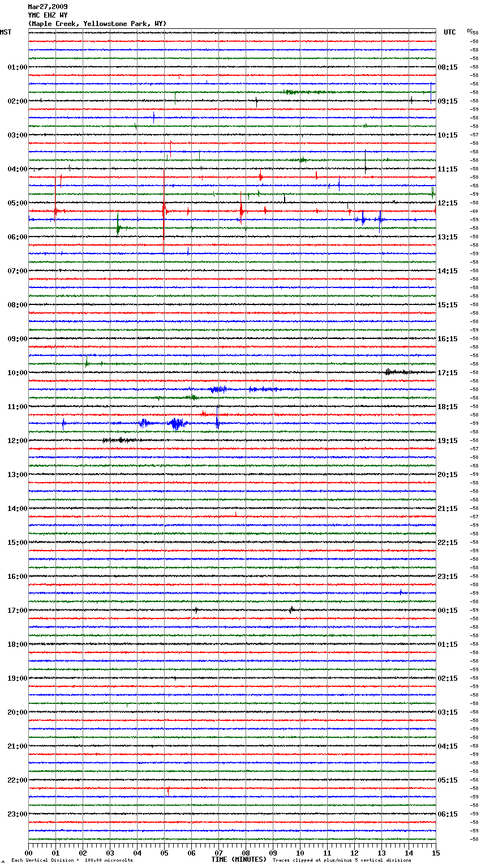The width and height of the screenshot is (481, 868).
Task: Click the Each Vertical Division = 100.00 microvolts note
Action: click(72, 860)
